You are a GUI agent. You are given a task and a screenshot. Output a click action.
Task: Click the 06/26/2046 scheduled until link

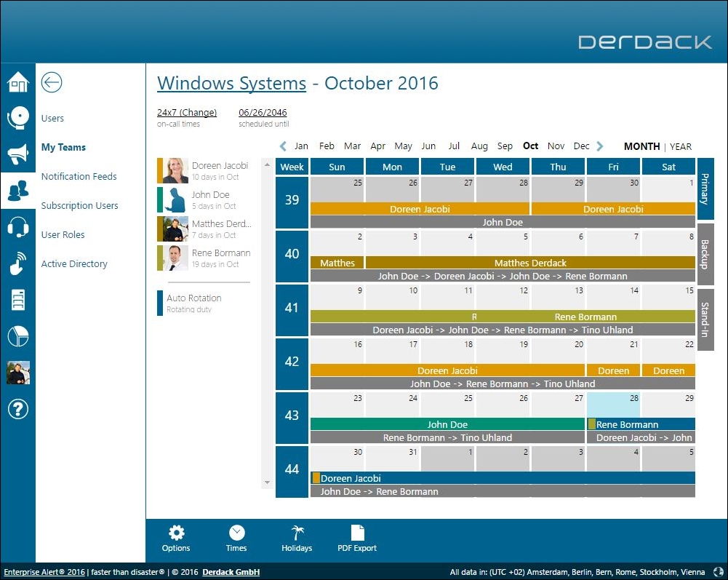263,113
